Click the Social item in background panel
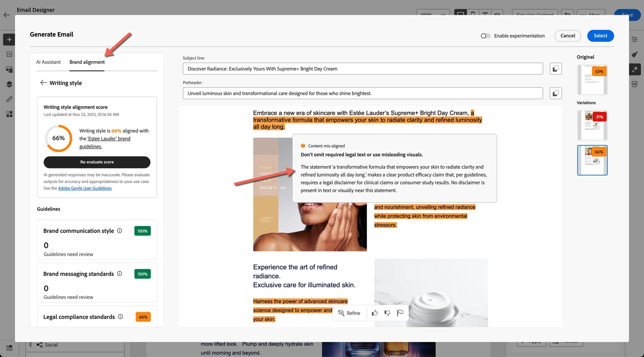This screenshot has height=357, width=644. [x=51, y=345]
